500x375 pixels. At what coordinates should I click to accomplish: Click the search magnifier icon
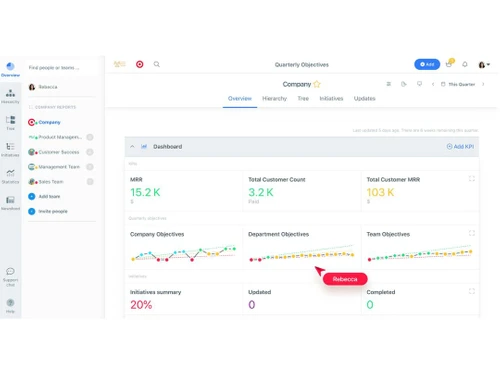[157, 64]
